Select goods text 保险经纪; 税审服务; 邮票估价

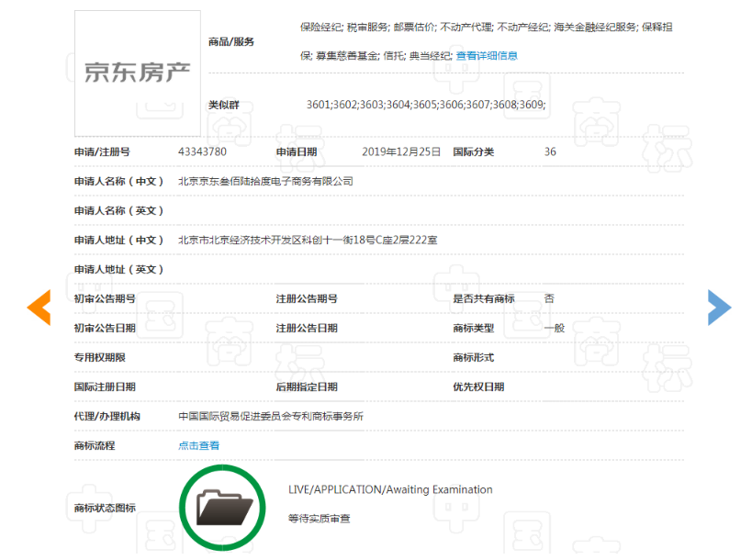[368, 27]
